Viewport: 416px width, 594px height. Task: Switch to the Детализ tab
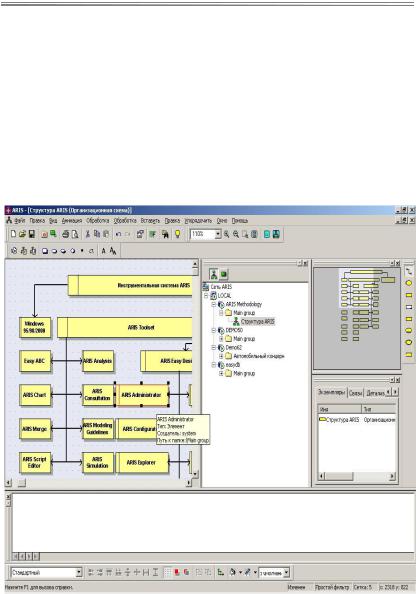coord(375,393)
